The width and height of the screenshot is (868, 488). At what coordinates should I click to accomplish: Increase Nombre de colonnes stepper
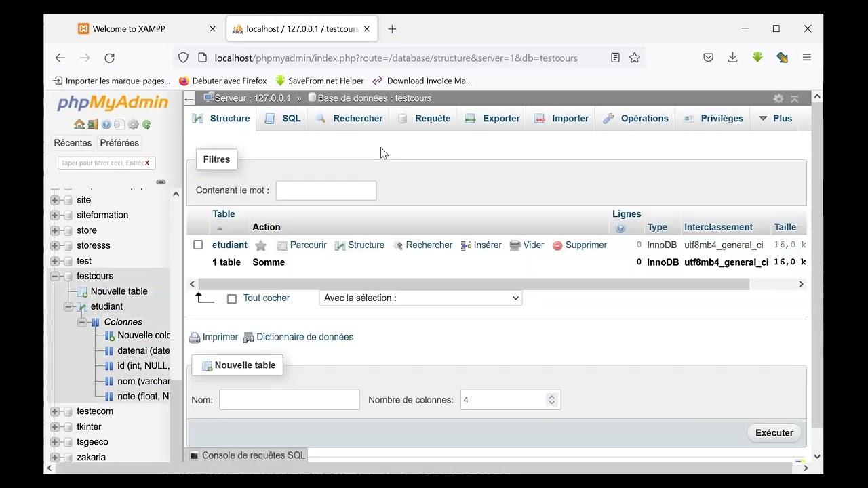551,396
